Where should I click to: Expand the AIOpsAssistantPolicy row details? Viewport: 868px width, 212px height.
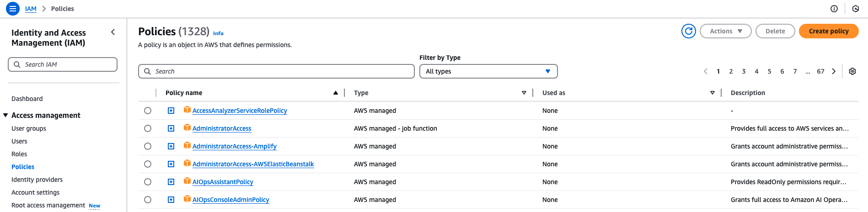coord(171,182)
